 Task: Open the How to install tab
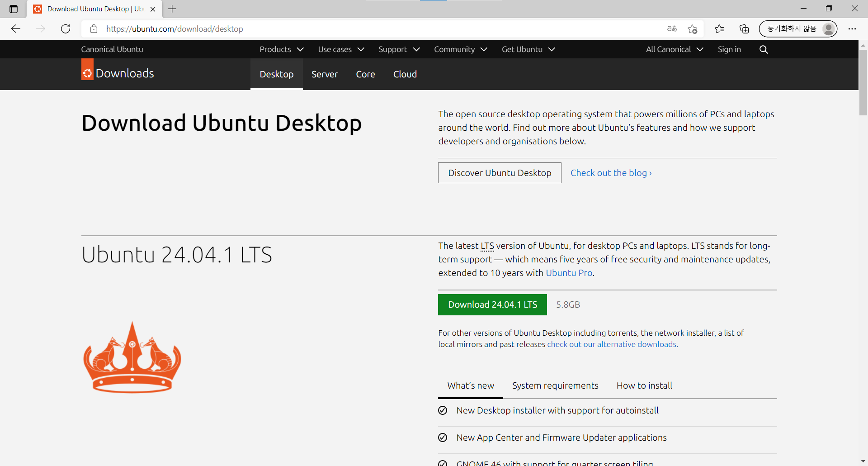click(x=644, y=385)
